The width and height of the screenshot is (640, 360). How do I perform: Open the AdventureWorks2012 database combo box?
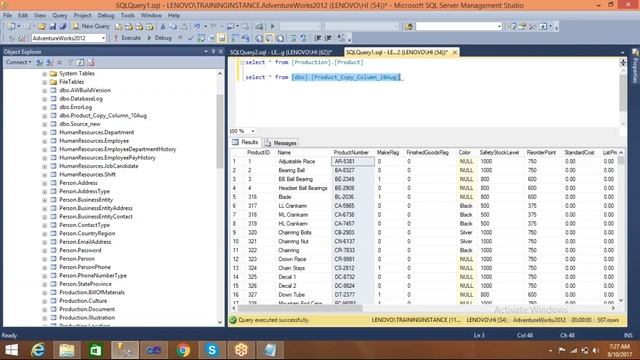[69, 38]
